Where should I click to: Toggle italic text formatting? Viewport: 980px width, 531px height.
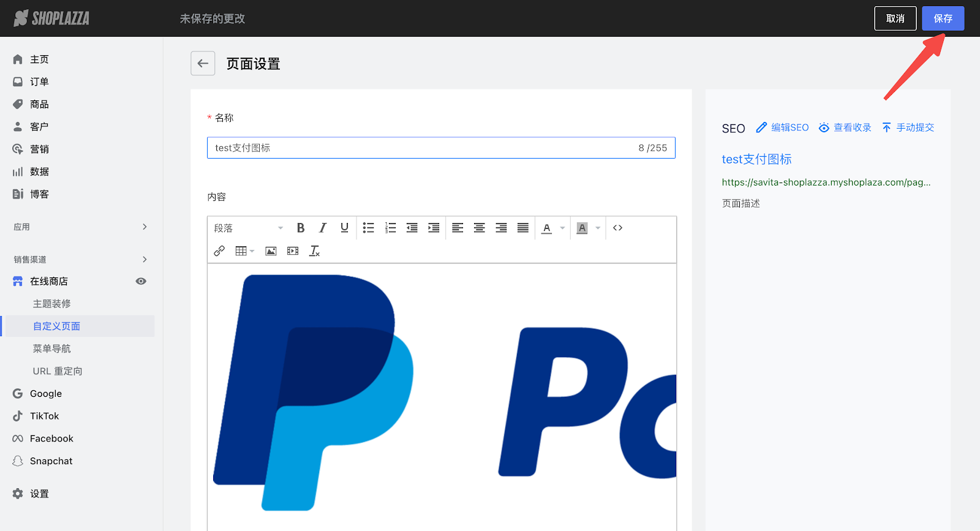[x=323, y=228]
